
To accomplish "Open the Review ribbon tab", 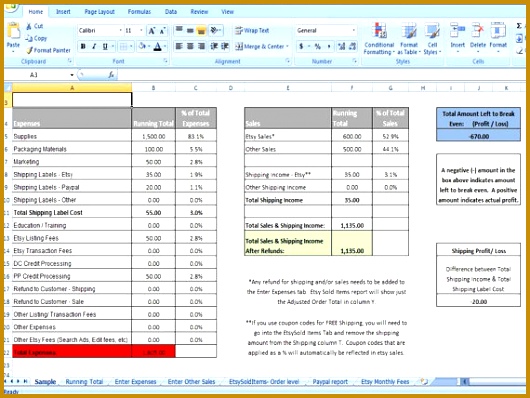I will (199, 11).
